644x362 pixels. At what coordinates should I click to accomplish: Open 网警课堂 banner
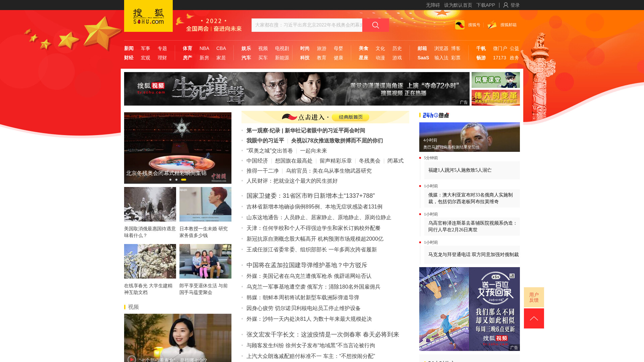pos(496,80)
